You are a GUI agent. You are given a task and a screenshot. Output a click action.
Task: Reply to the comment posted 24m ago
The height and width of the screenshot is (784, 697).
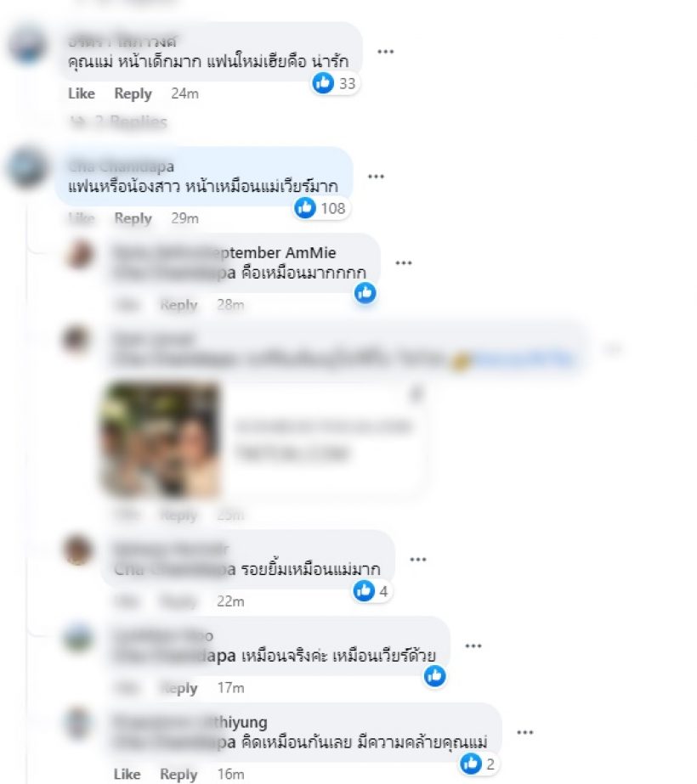[x=133, y=93]
